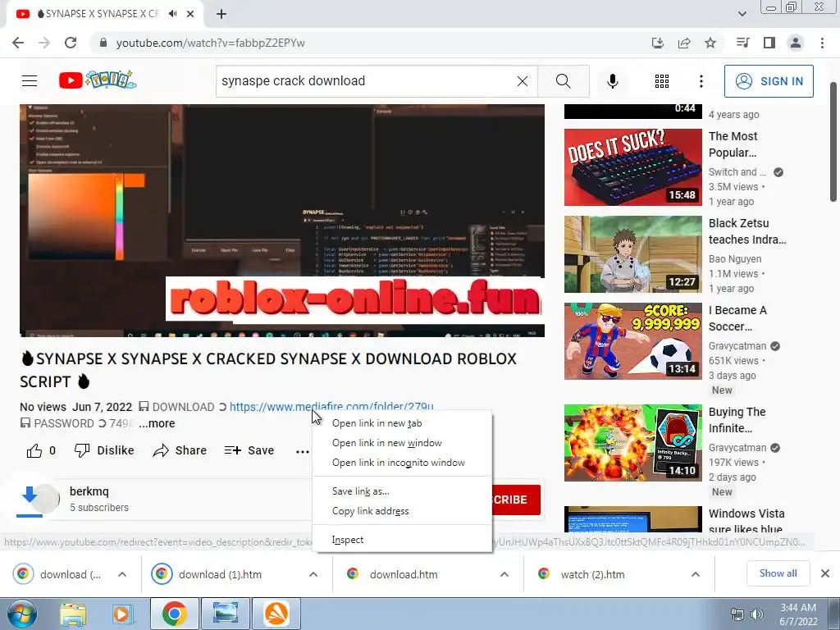Click the browser address bar URL

click(211, 43)
